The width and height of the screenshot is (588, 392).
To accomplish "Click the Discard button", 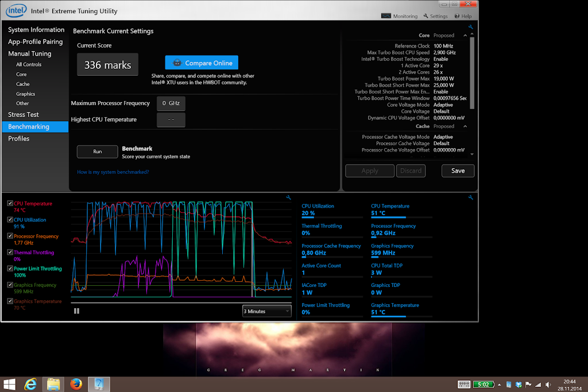I will 411,170.
